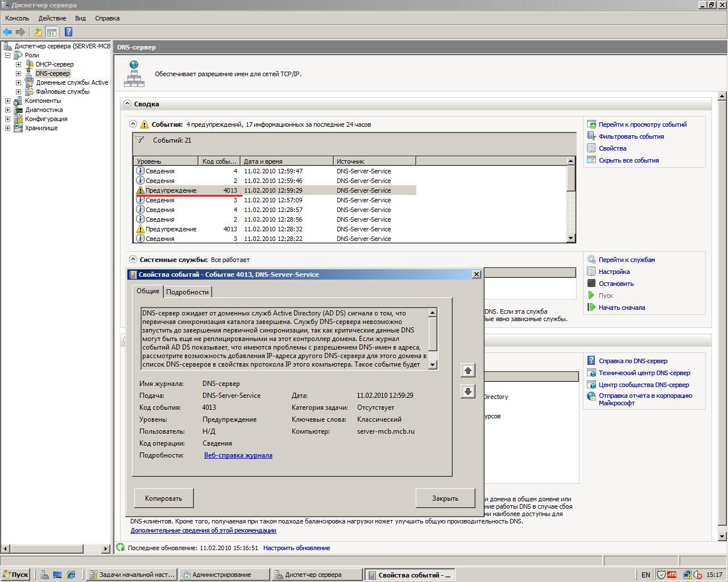The height and width of the screenshot is (582, 728).
Task: Collapse the События section chevron
Action: (x=133, y=124)
